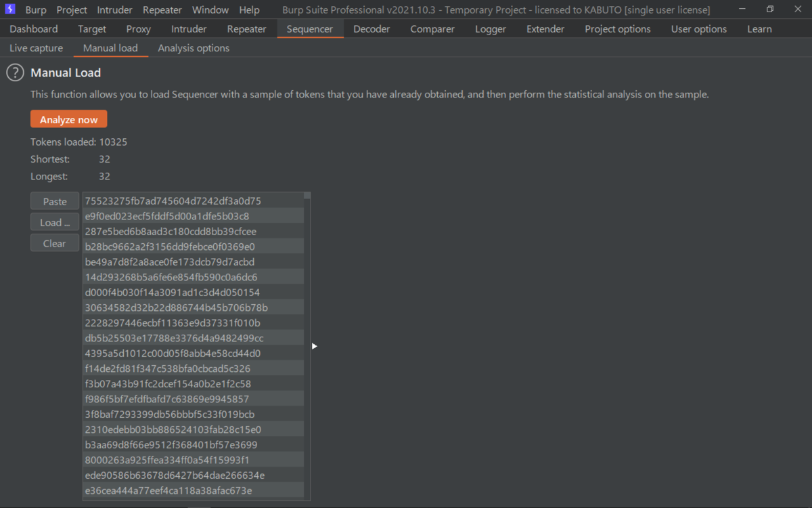This screenshot has width=812, height=508.
Task: Select token 4395a5d1012c00d05f8abb4e58cd44d0
Action: tap(194, 353)
